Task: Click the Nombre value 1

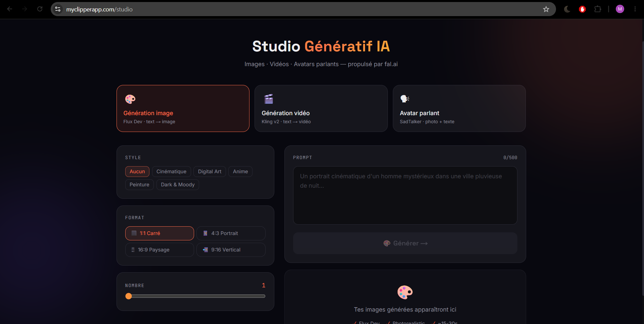Action: [x=264, y=285]
